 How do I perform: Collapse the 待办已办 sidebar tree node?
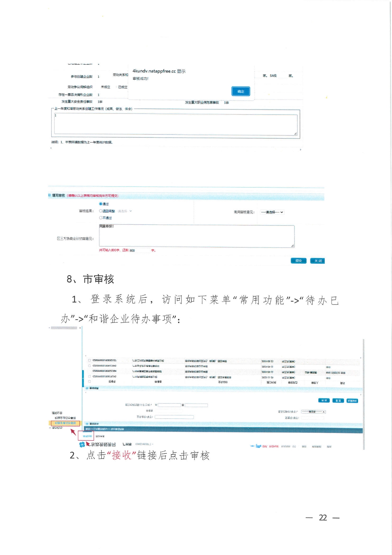tap(50, 428)
